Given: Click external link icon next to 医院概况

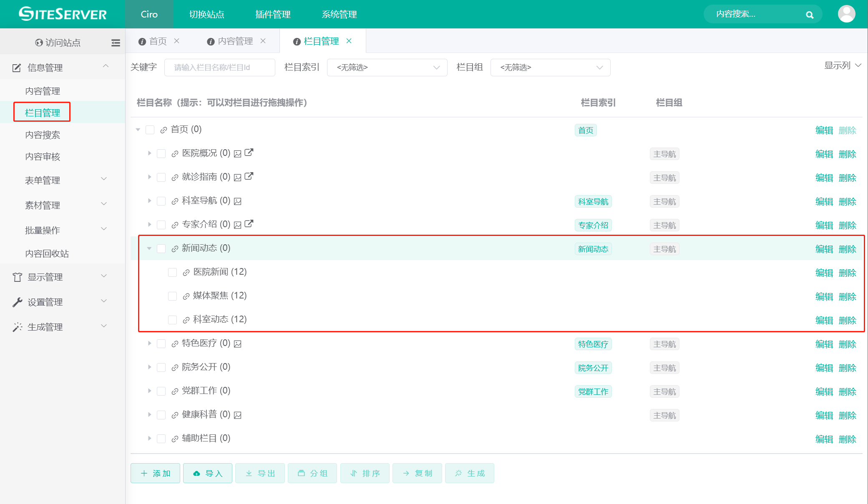Looking at the screenshot, I should 249,153.
